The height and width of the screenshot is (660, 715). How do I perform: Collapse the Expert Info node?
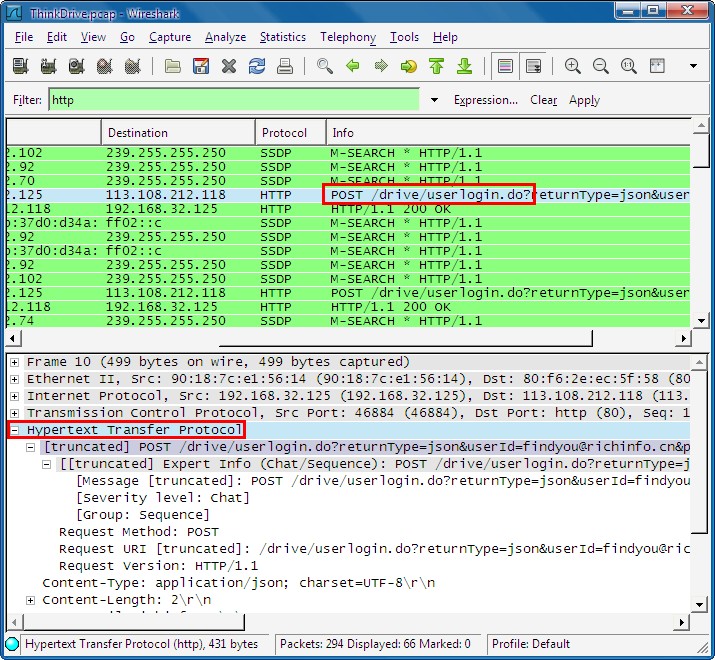point(47,464)
